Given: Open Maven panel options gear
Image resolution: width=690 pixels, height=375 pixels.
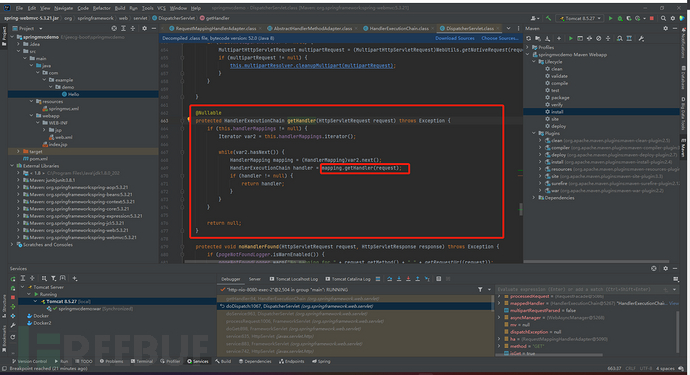Looking at the screenshot, I should [x=665, y=28].
